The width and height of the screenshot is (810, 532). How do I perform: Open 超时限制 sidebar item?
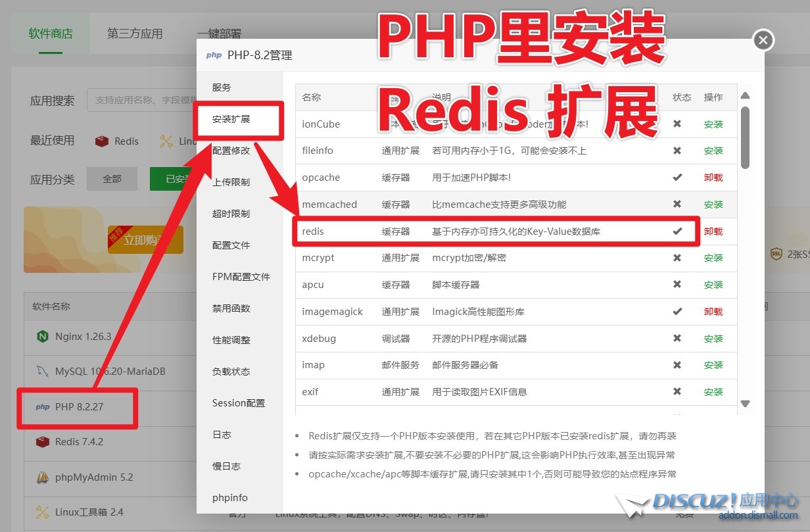(x=231, y=214)
